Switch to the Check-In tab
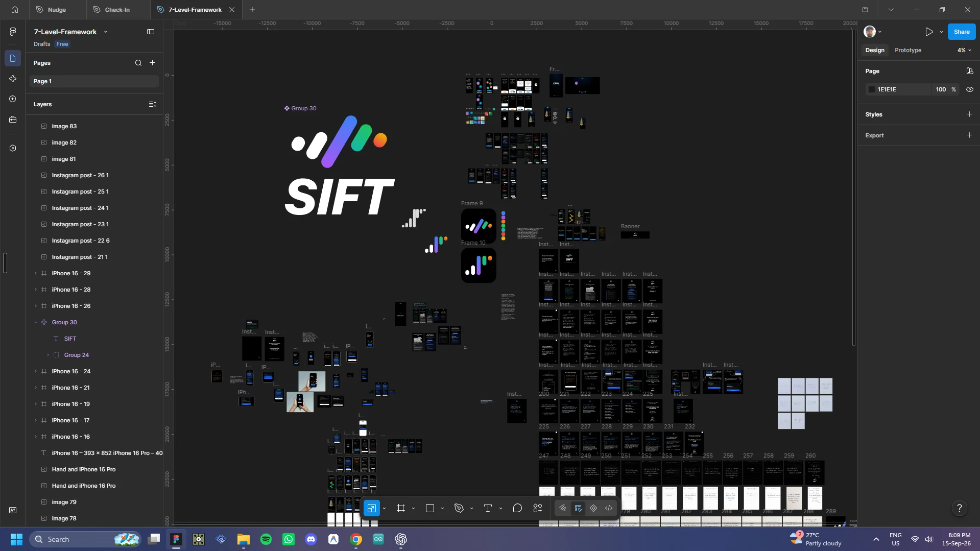 tap(117, 10)
